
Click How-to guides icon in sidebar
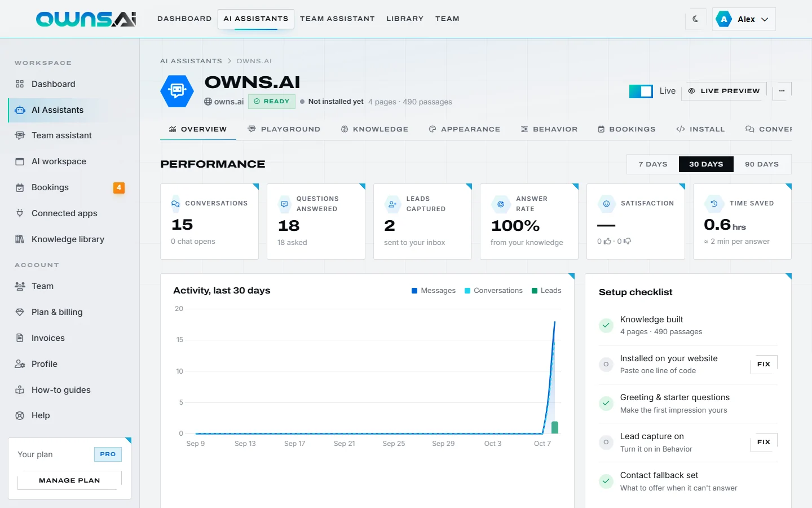click(20, 390)
